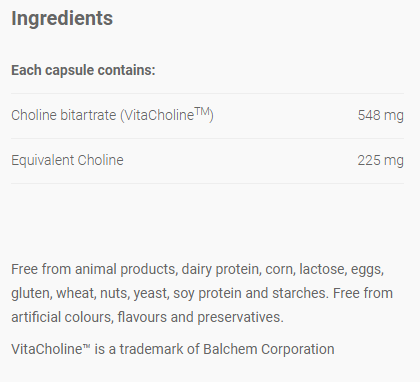
Task: Click the 225 mg amount
Action: pos(380,160)
